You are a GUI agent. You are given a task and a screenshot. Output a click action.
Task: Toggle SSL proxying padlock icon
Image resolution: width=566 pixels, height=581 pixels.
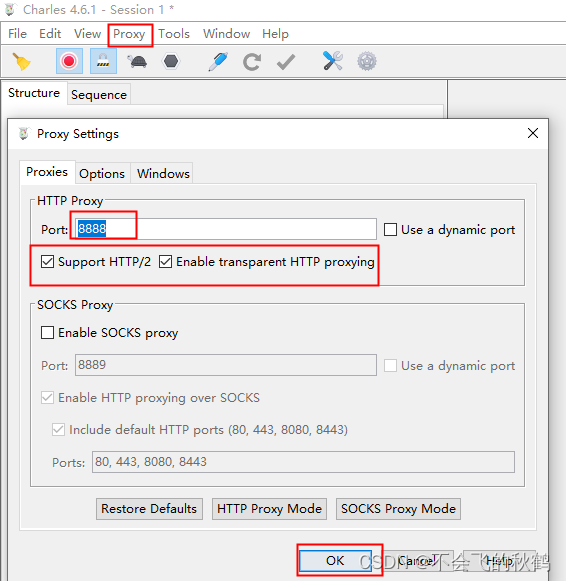[103, 61]
